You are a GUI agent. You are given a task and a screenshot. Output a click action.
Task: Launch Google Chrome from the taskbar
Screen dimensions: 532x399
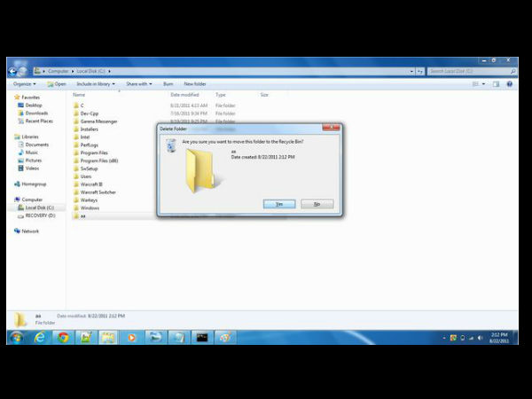(63, 337)
